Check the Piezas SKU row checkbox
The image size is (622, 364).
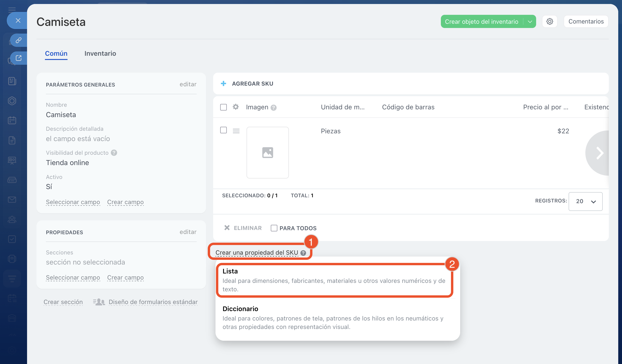click(x=223, y=130)
